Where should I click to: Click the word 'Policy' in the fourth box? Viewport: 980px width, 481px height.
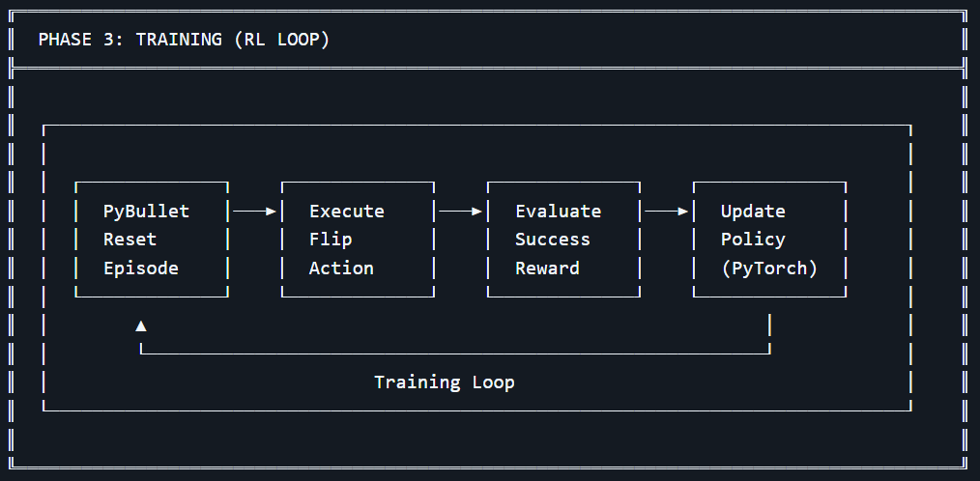(753, 240)
